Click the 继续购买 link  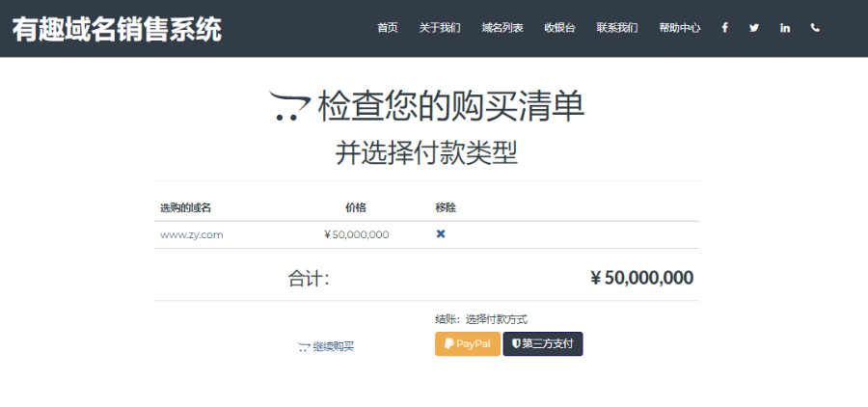(x=326, y=346)
